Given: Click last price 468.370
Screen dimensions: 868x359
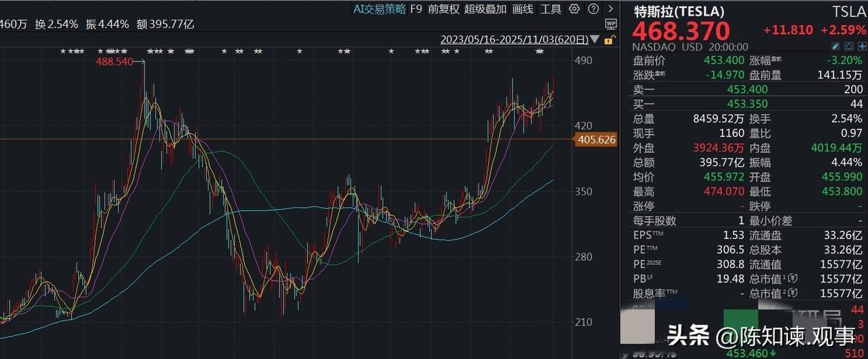Looking at the screenshot, I should pyautogui.click(x=681, y=31).
